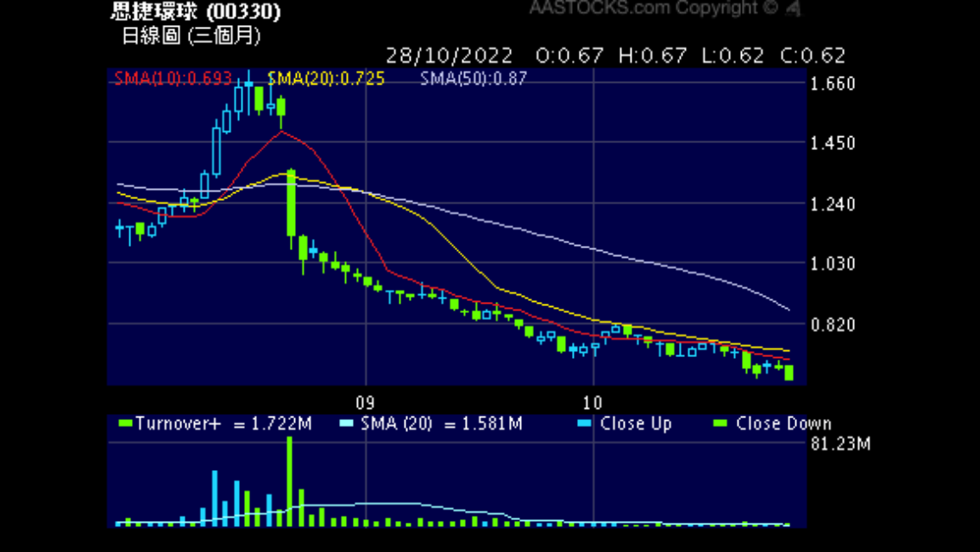Click the low price L:0.62
Viewport: 980px width, 552px height.
(732, 56)
